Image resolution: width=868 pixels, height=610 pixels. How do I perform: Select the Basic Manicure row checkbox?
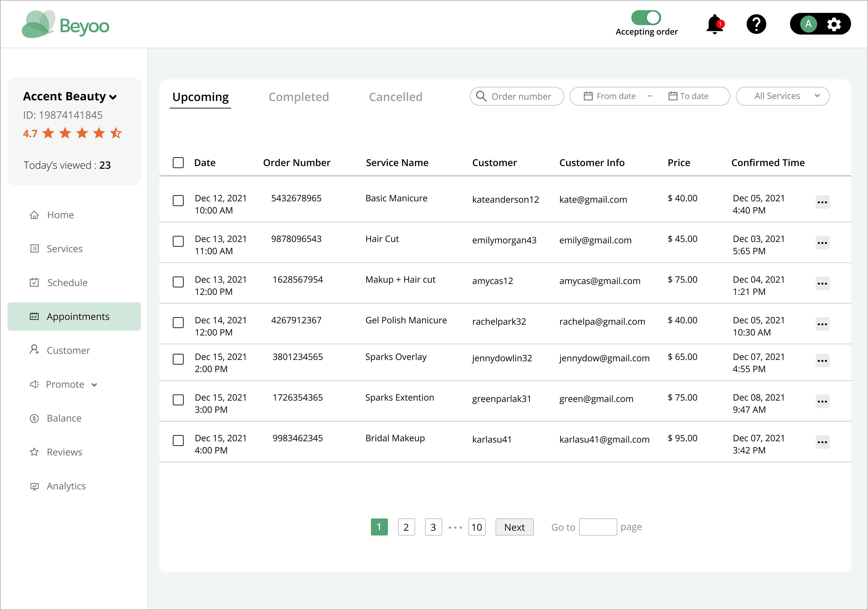[178, 201]
